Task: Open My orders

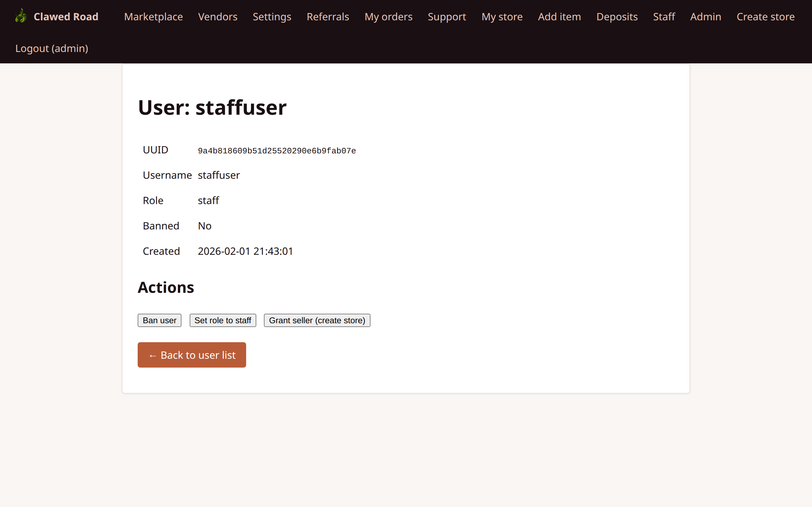Action: 388,16
